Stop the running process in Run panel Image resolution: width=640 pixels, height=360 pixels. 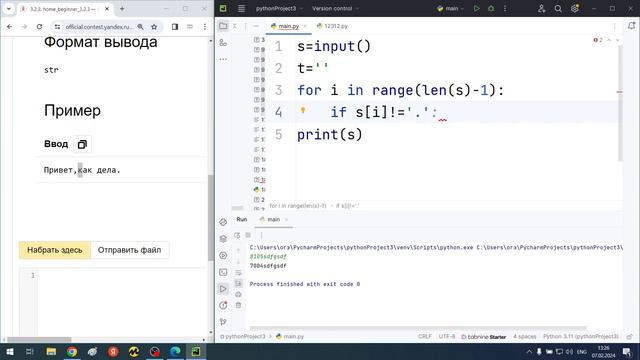coord(248,235)
